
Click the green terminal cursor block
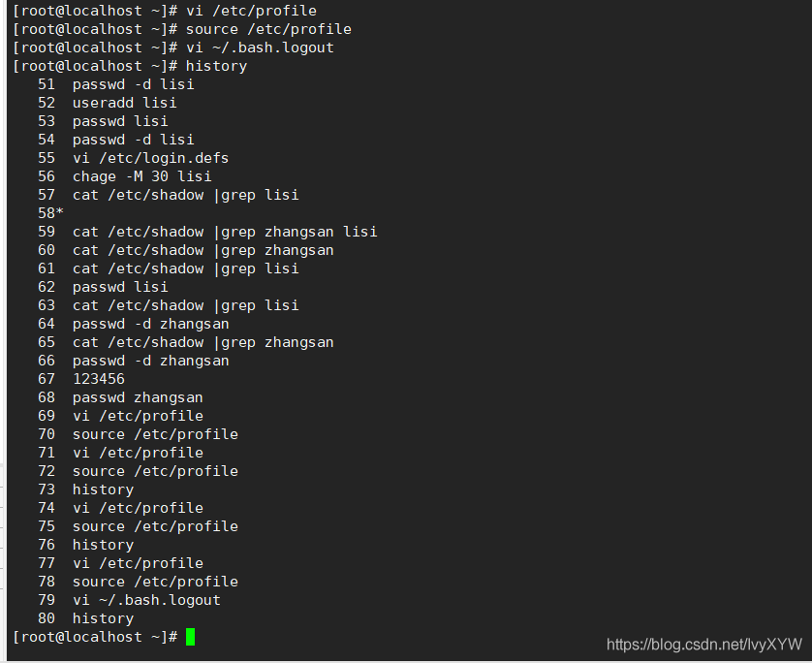click(x=190, y=637)
